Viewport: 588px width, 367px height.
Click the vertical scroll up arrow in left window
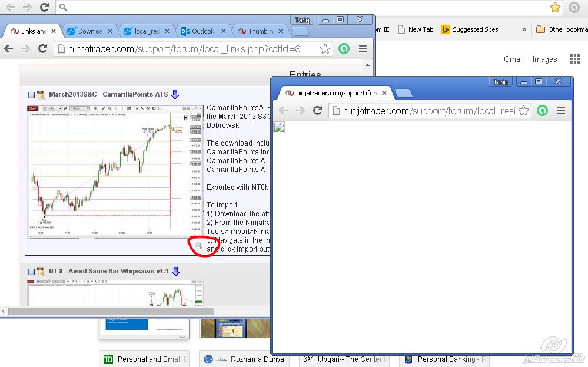pyautogui.click(x=367, y=65)
